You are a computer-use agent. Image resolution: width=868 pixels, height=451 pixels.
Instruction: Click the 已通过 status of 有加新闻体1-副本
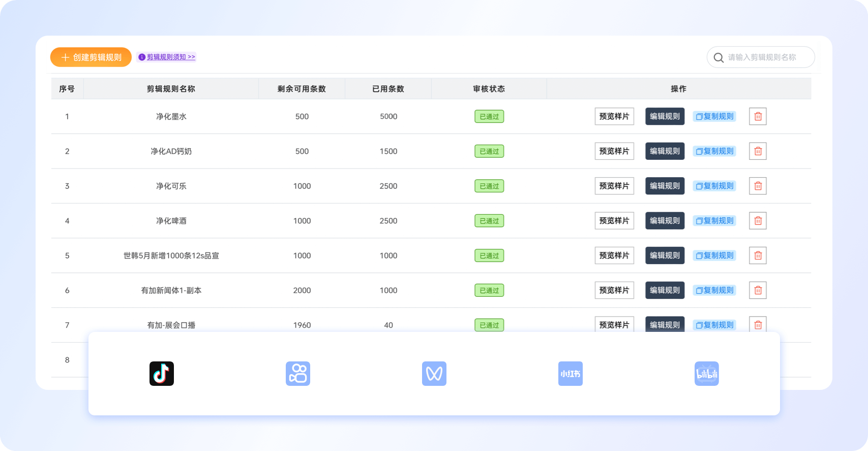click(x=489, y=290)
